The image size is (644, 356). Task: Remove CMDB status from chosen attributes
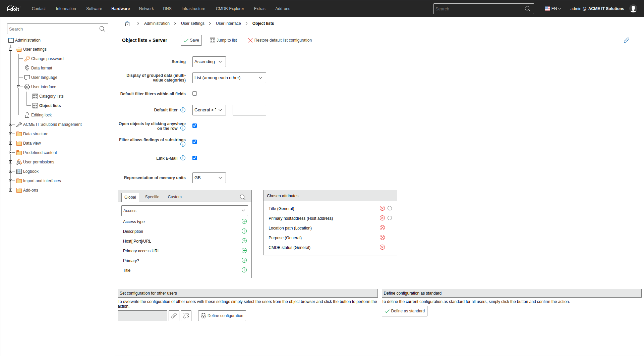pyautogui.click(x=382, y=247)
